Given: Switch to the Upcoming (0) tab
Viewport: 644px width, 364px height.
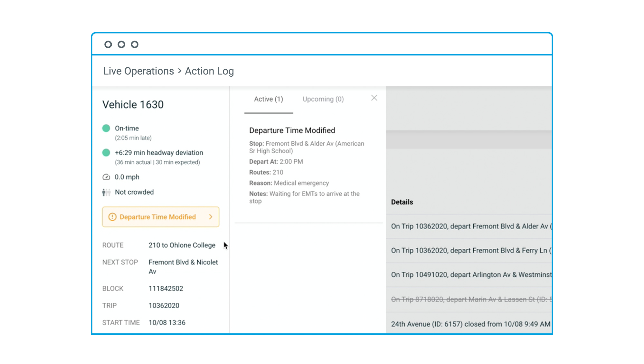Looking at the screenshot, I should (323, 99).
